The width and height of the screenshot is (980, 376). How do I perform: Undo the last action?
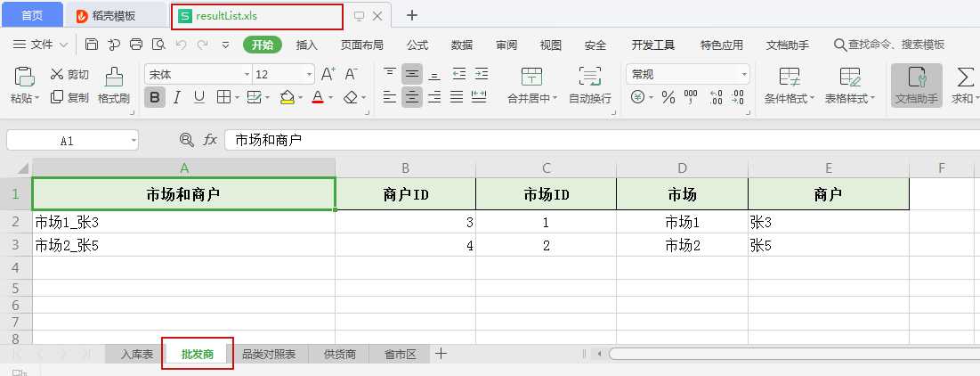pos(182,45)
